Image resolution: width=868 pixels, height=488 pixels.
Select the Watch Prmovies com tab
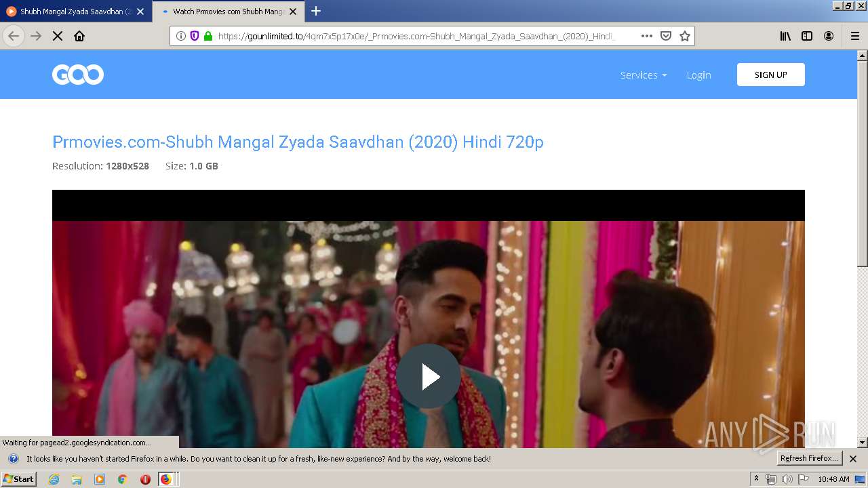pos(229,12)
